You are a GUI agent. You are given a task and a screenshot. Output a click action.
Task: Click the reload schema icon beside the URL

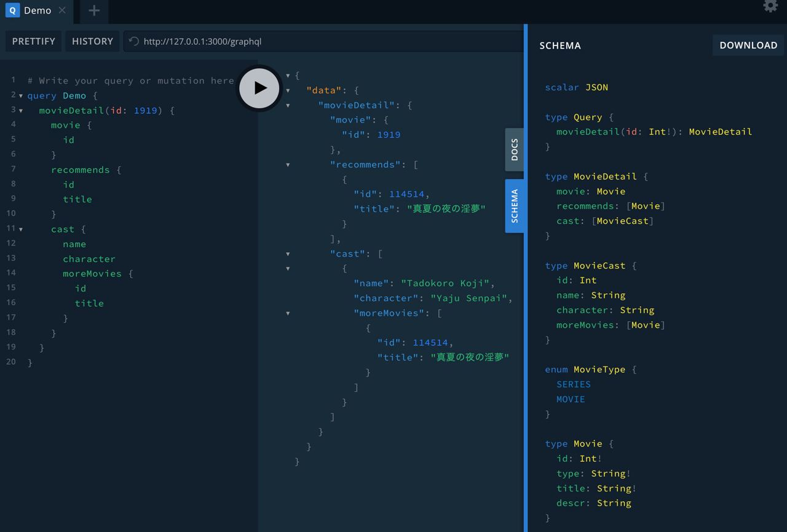click(133, 41)
